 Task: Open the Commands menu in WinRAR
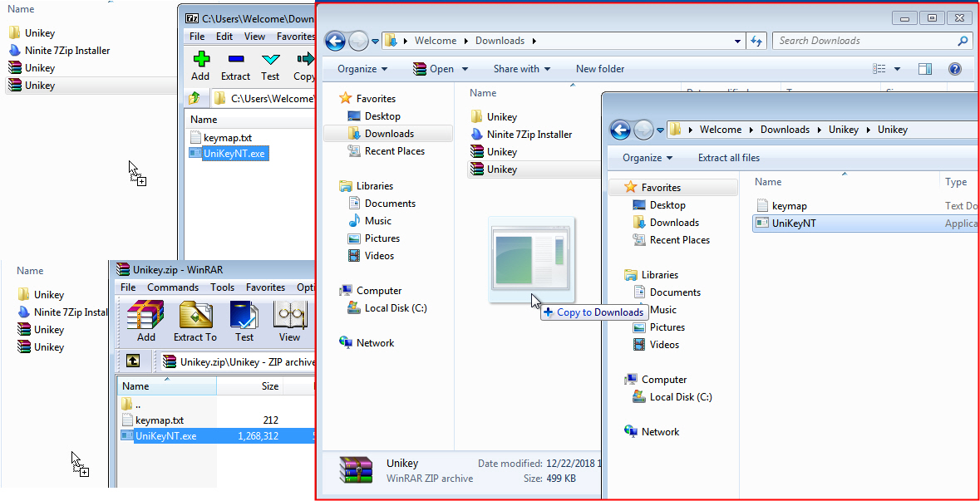point(173,287)
